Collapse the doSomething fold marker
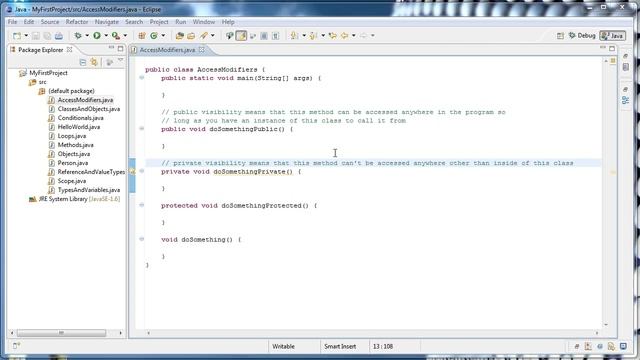640x360 pixels. tap(142, 239)
